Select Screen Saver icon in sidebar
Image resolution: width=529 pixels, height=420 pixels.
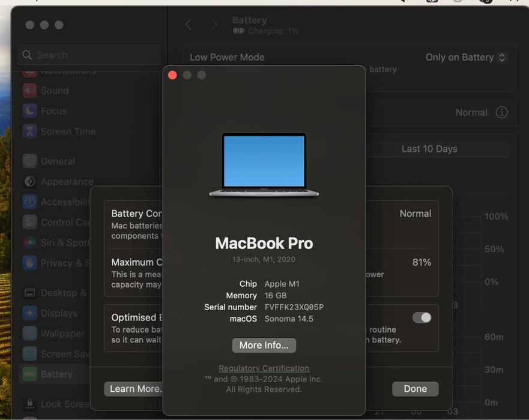(29, 353)
